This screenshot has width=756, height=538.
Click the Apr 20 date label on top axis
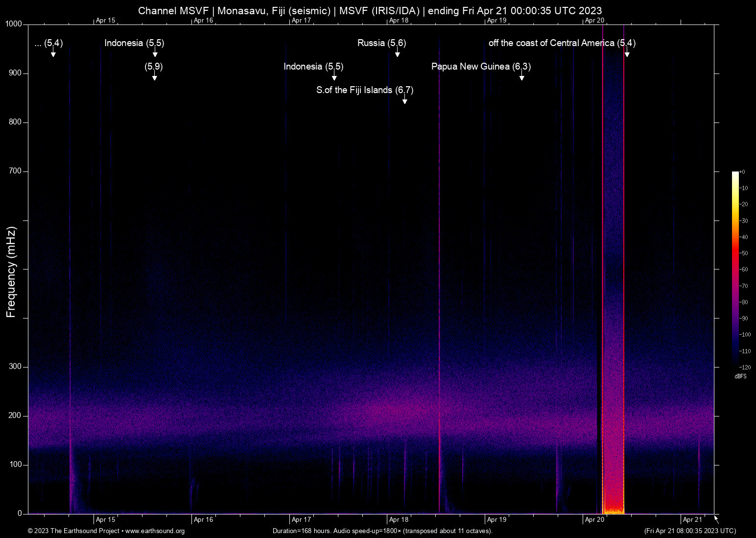click(594, 20)
